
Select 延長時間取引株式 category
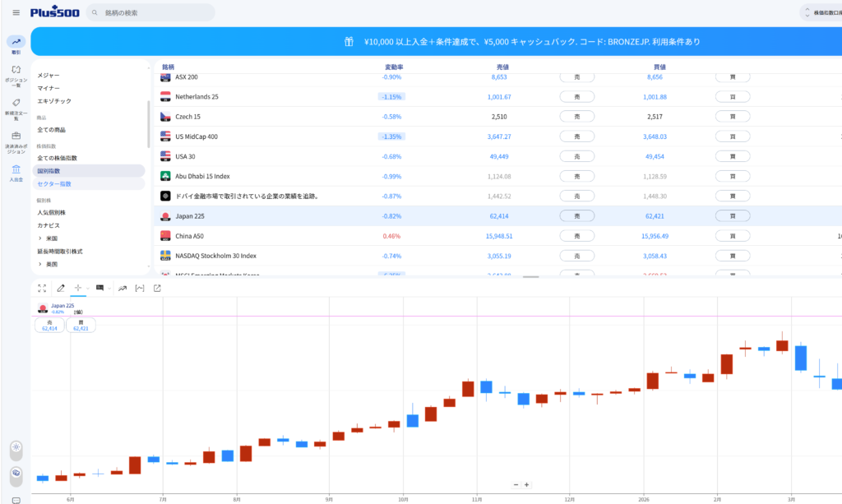click(x=59, y=252)
